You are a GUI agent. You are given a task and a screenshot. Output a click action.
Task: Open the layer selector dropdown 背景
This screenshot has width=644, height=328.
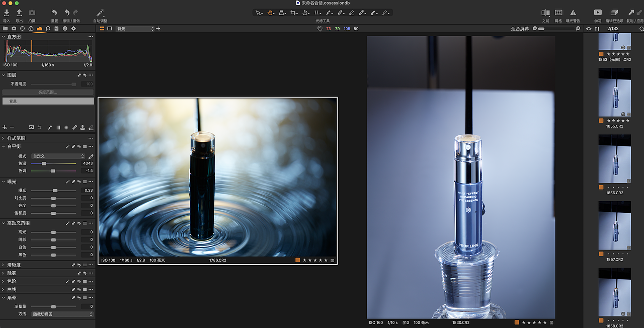[135, 29]
